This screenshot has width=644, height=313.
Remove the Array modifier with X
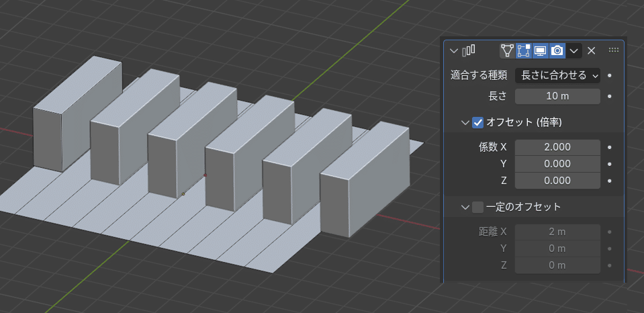[592, 51]
